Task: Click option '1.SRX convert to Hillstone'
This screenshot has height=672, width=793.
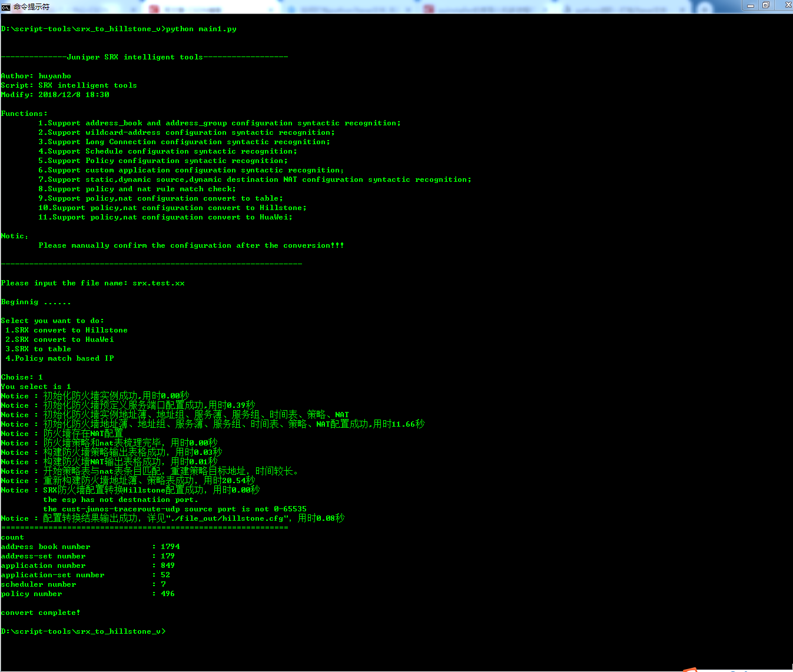Action: [67, 330]
